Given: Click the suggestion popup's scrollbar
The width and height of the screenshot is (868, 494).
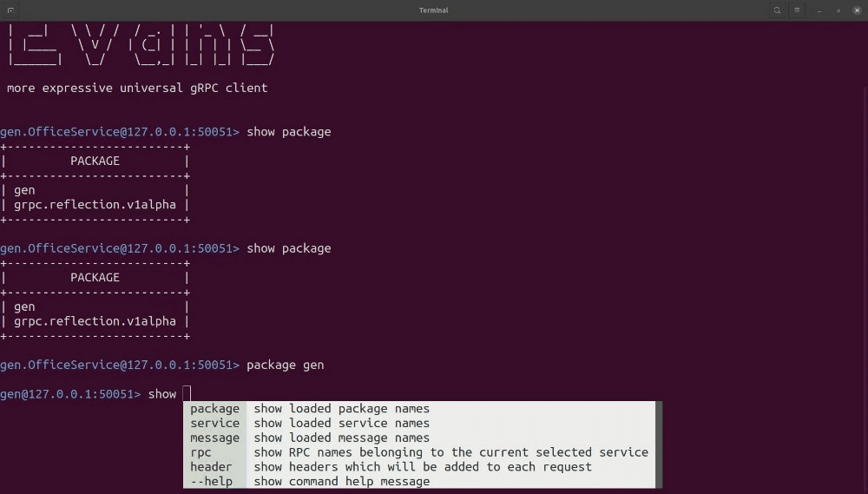Looking at the screenshot, I should 659,445.
